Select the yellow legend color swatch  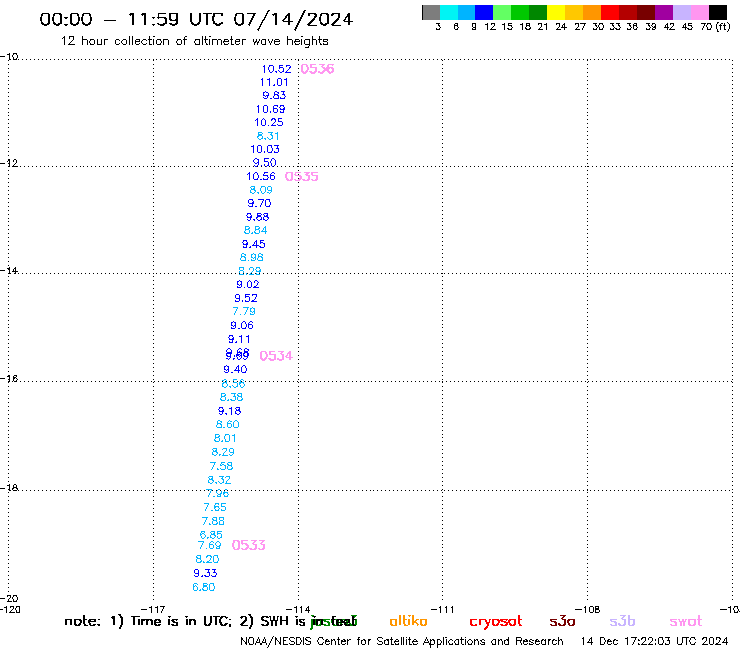pos(556,13)
